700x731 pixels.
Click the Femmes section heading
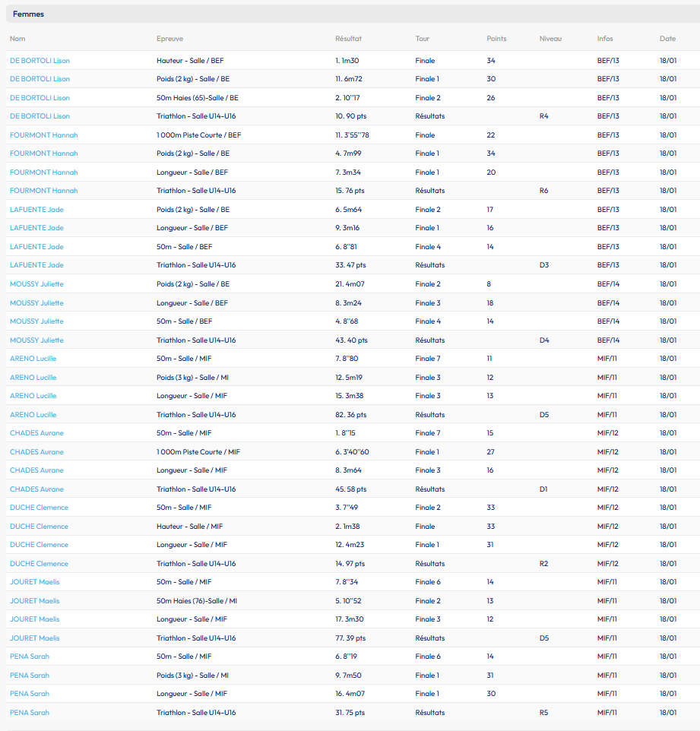pyautogui.click(x=28, y=14)
